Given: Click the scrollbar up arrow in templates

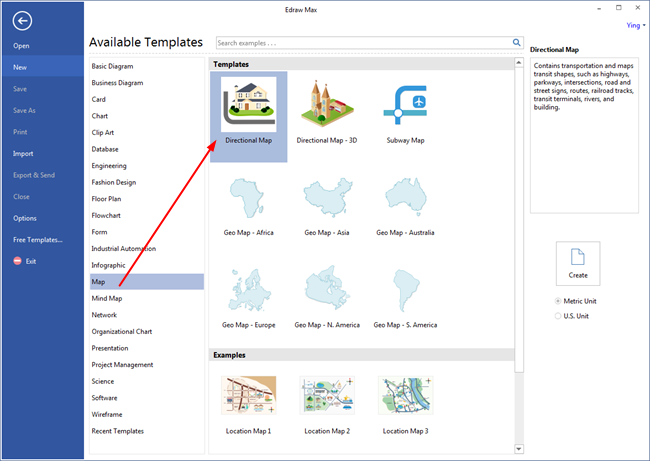Looking at the screenshot, I should click(x=519, y=63).
